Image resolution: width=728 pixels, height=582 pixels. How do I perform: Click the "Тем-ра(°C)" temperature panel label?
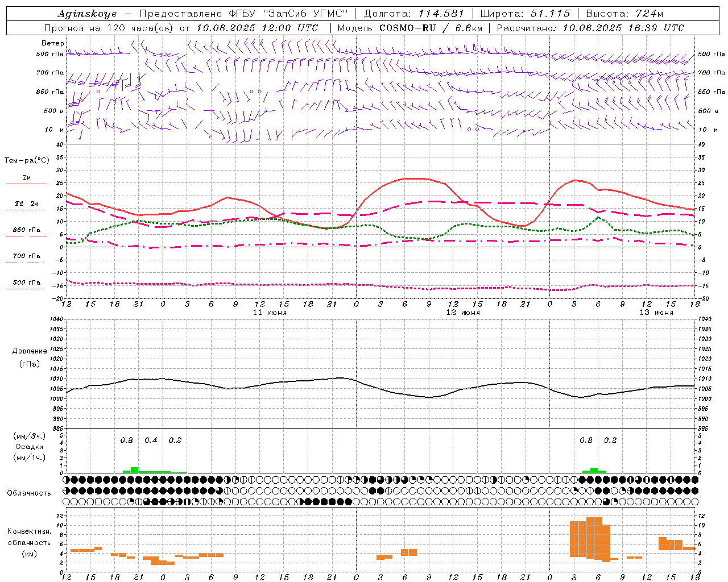[x=27, y=161]
